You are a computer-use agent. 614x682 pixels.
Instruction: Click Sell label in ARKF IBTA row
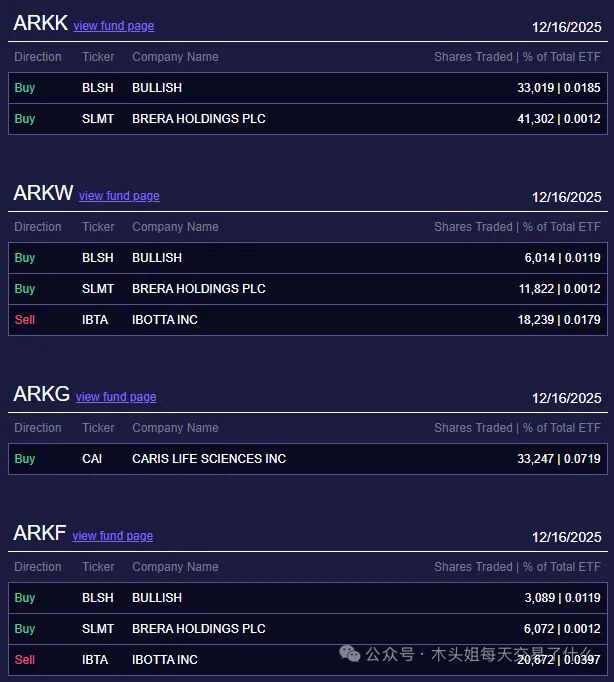click(x=25, y=660)
